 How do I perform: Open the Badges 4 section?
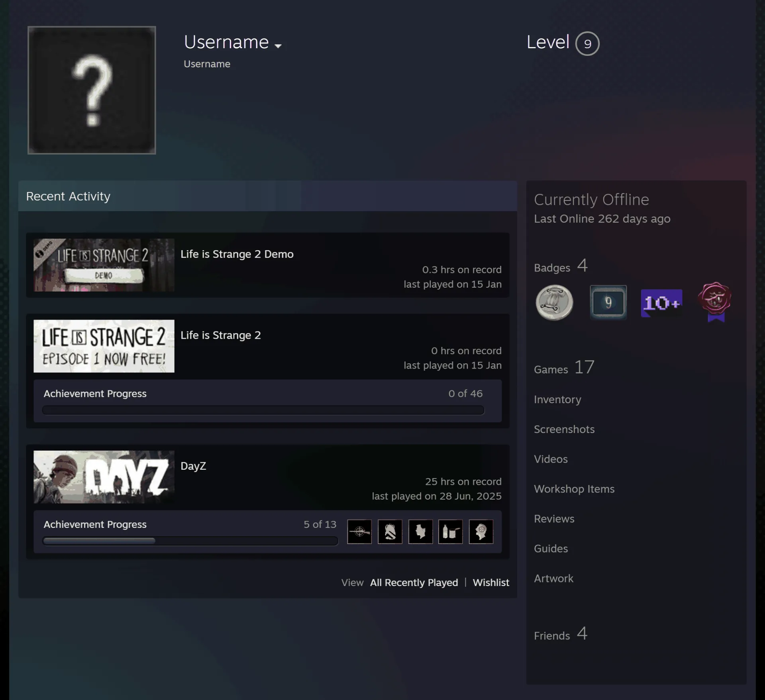[561, 266]
